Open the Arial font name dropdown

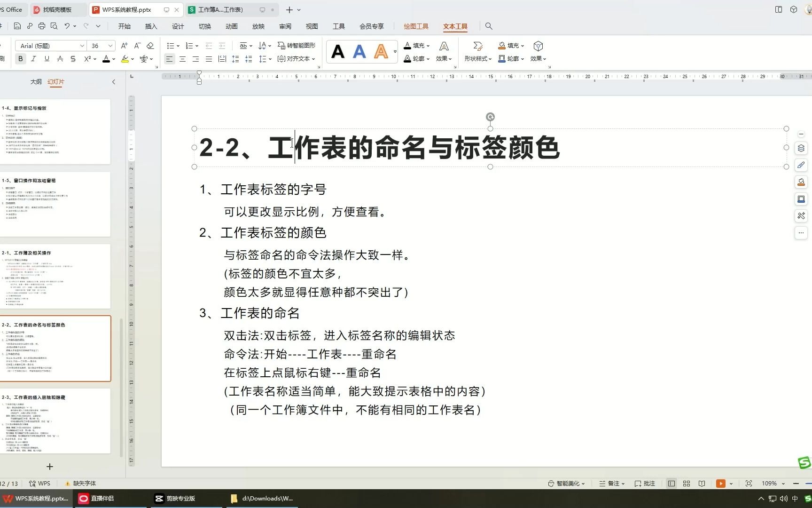82,46
